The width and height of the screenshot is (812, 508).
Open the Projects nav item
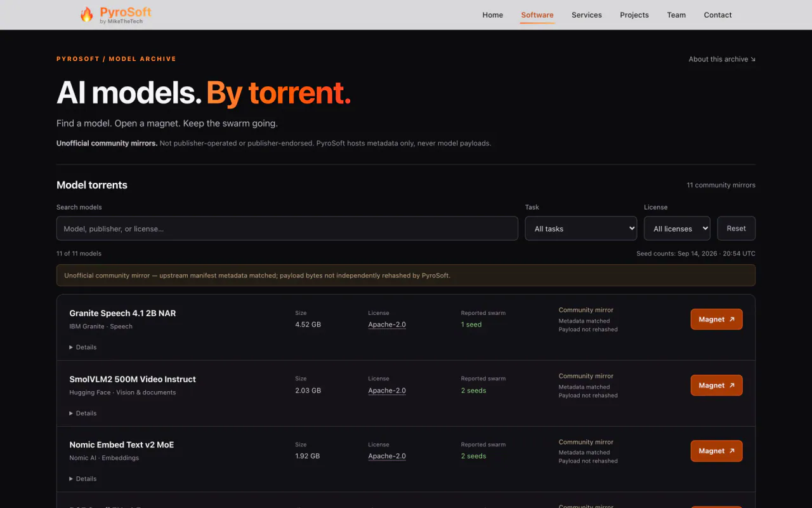point(634,15)
